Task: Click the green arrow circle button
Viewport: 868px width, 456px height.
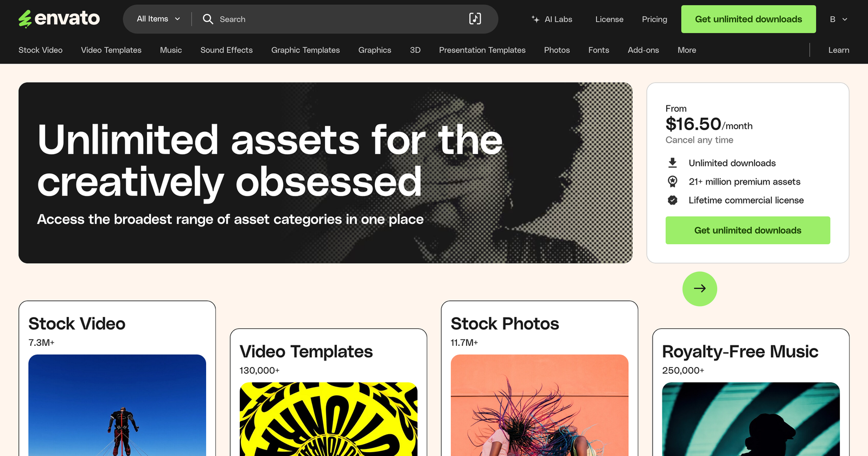Action: (700, 289)
